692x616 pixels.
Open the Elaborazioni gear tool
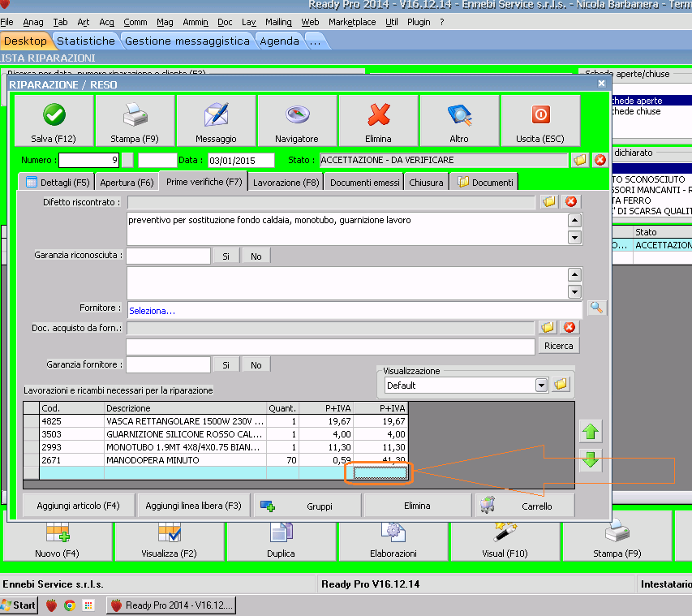click(x=393, y=541)
